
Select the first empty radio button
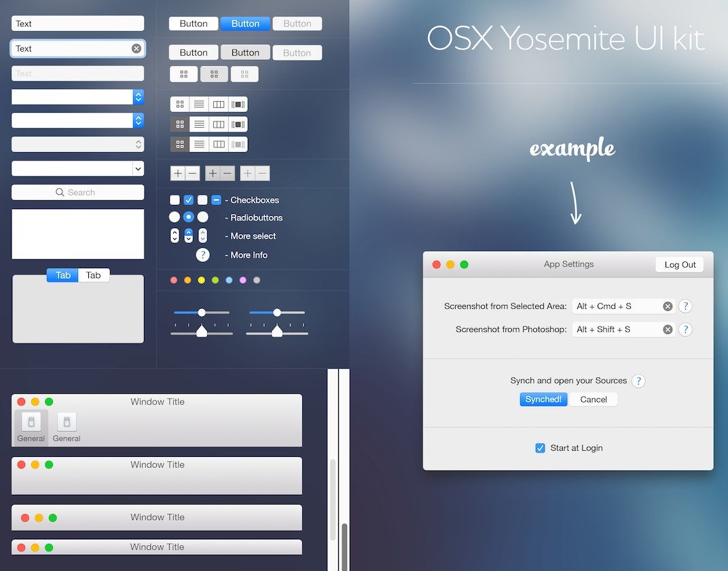tap(175, 217)
